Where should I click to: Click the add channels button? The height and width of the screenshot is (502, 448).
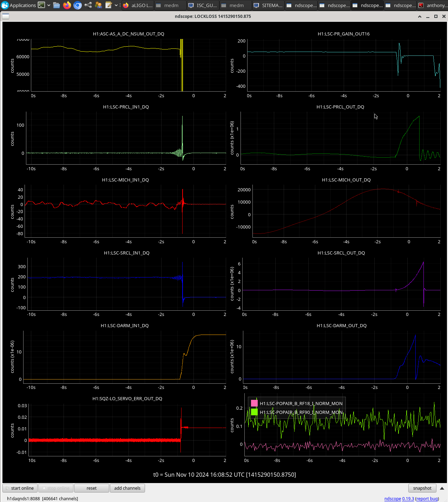127,488
